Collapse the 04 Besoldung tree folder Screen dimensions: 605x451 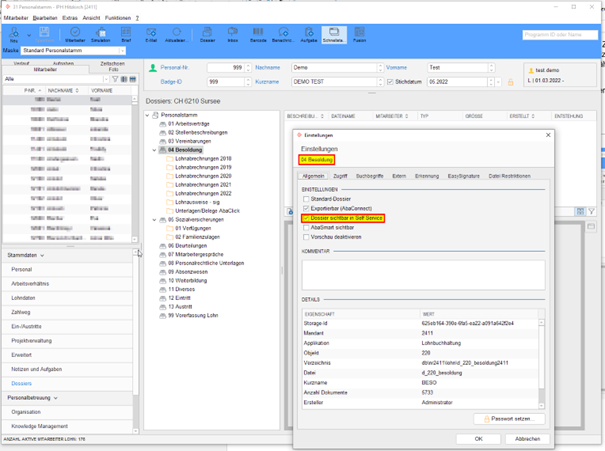[x=155, y=150]
